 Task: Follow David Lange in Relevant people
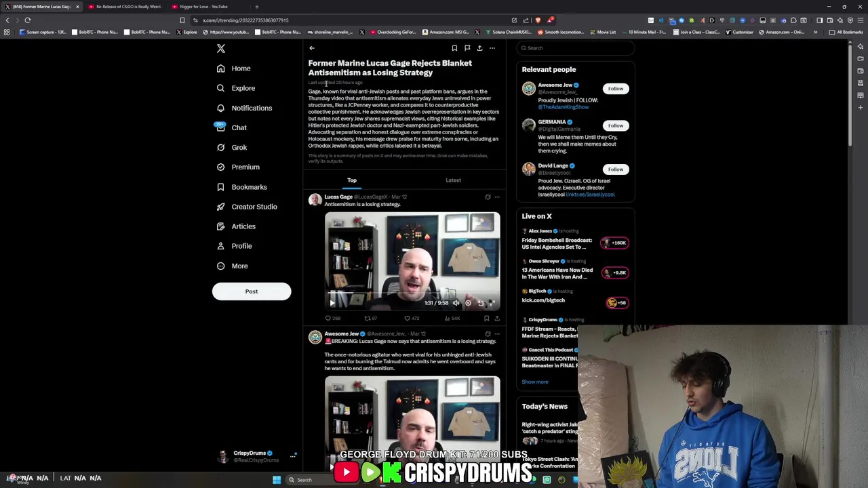pyautogui.click(x=616, y=169)
